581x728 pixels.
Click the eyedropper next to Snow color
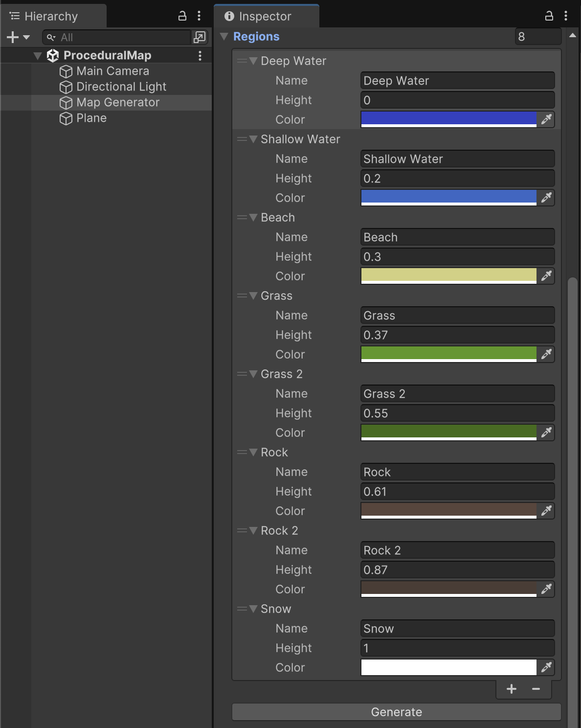tap(546, 667)
